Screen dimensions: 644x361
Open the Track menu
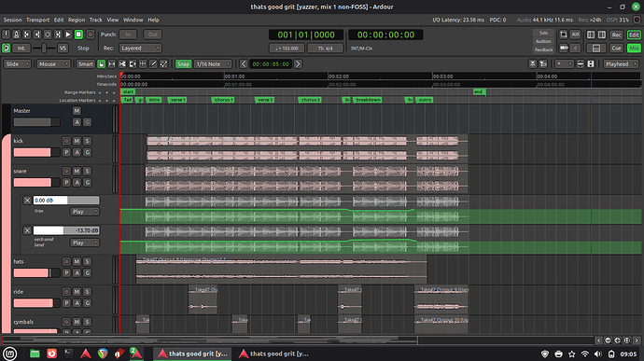coord(96,20)
